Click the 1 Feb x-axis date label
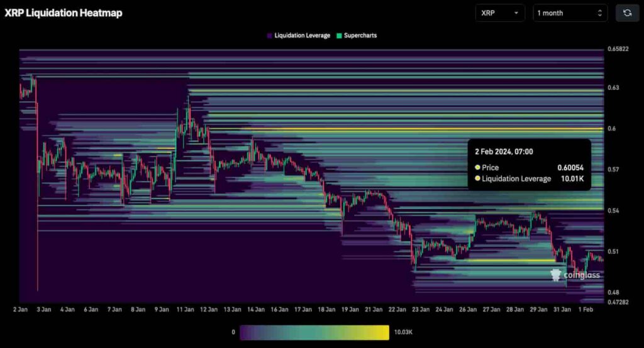644x348 pixels. click(587, 309)
